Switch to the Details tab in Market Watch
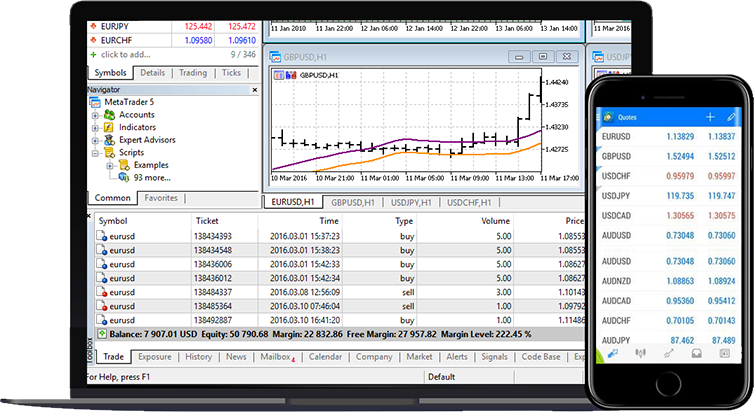Viewport: 754px width, 412px height. point(152,73)
